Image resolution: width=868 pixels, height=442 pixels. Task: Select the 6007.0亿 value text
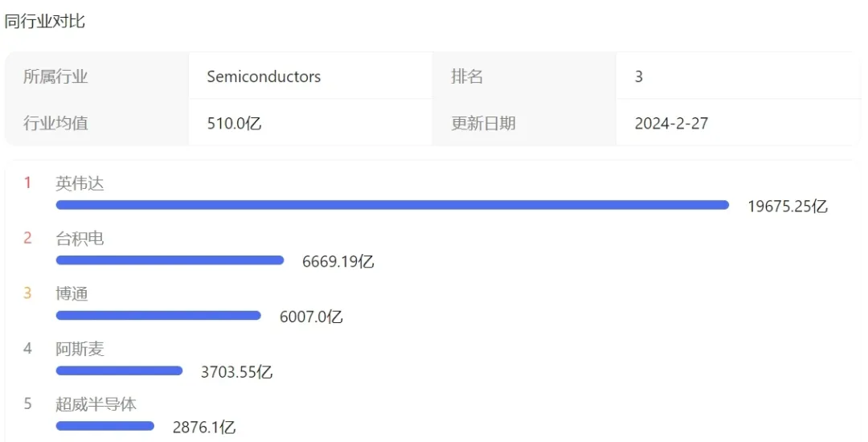(x=311, y=317)
